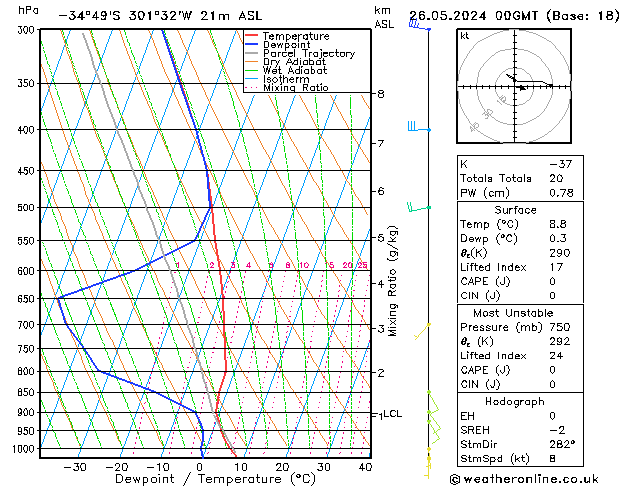
Task: Click the Totals Totals value 20
Action: pos(556,178)
